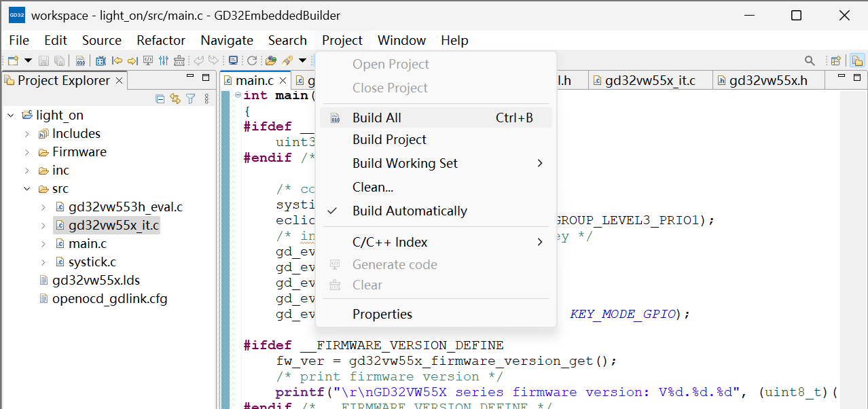Switch to the gd32vw55x_it.c editor tab

click(x=650, y=81)
